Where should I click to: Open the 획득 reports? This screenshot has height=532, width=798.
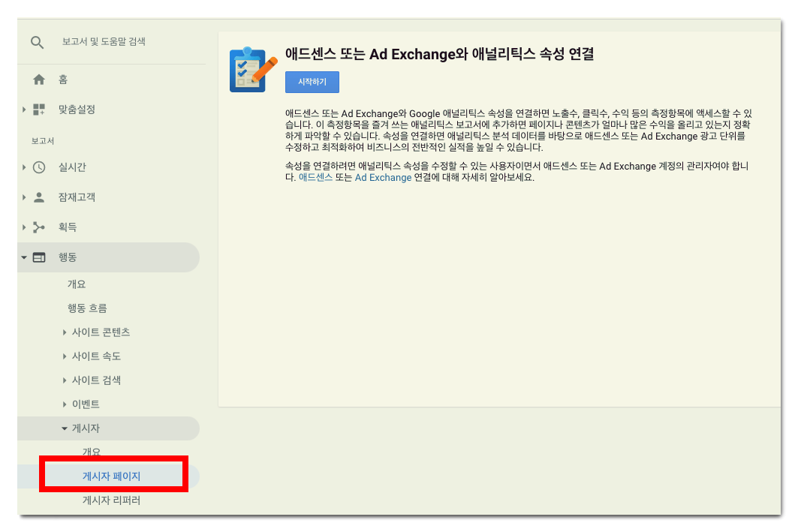coord(68,227)
